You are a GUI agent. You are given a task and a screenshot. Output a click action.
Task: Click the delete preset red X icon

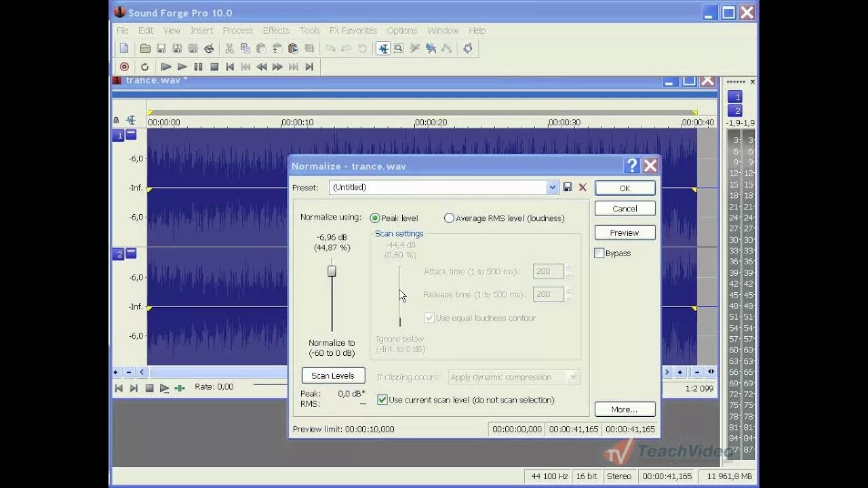(x=583, y=187)
